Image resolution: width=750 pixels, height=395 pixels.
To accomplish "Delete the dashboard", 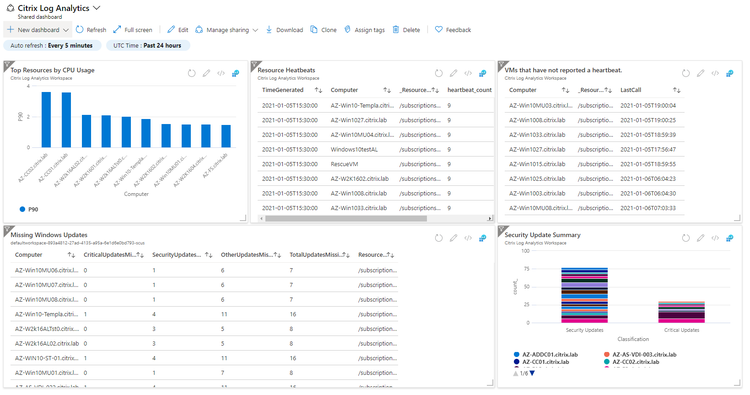I will pyautogui.click(x=406, y=30).
